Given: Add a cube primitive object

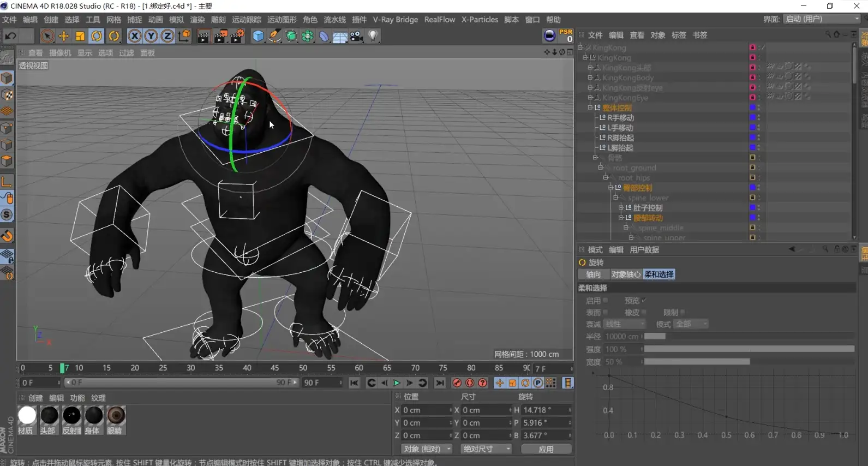Looking at the screenshot, I should pos(258,36).
